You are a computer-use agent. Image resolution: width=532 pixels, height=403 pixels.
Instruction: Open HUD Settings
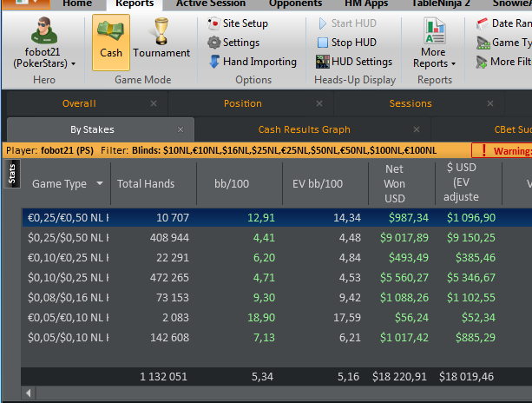(354, 62)
